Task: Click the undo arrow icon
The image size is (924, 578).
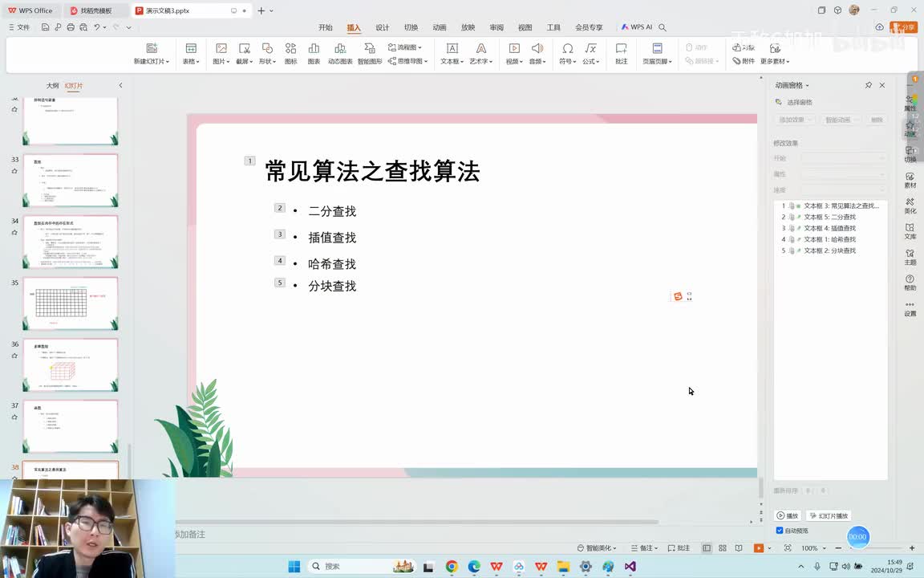Action: pyautogui.click(x=96, y=27)
